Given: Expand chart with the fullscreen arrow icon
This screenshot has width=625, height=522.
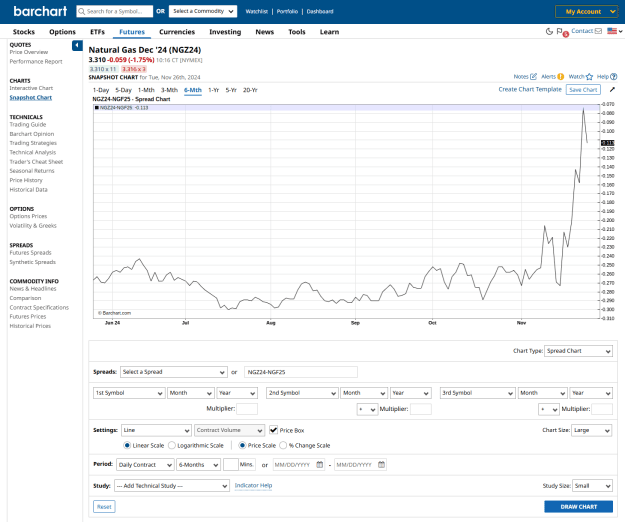Looking at the screenshot, I should 613,90.
